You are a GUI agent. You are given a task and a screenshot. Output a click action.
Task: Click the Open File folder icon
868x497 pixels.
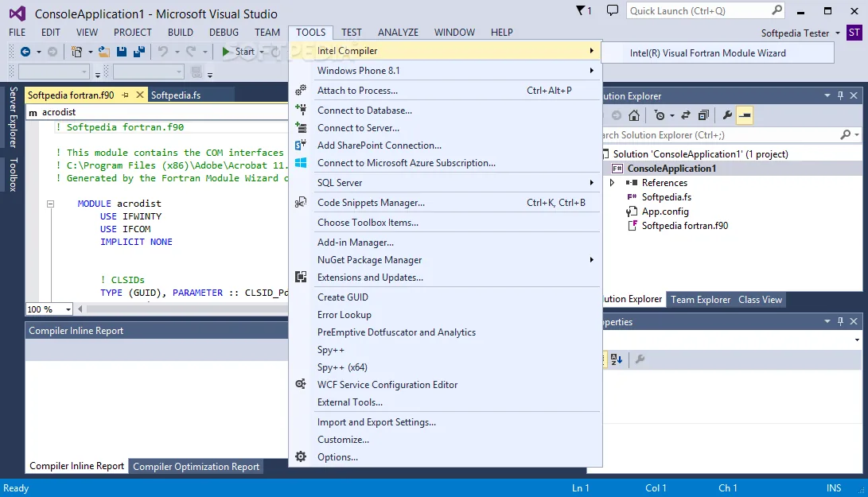pyautogui.click(x=103, y=52)
